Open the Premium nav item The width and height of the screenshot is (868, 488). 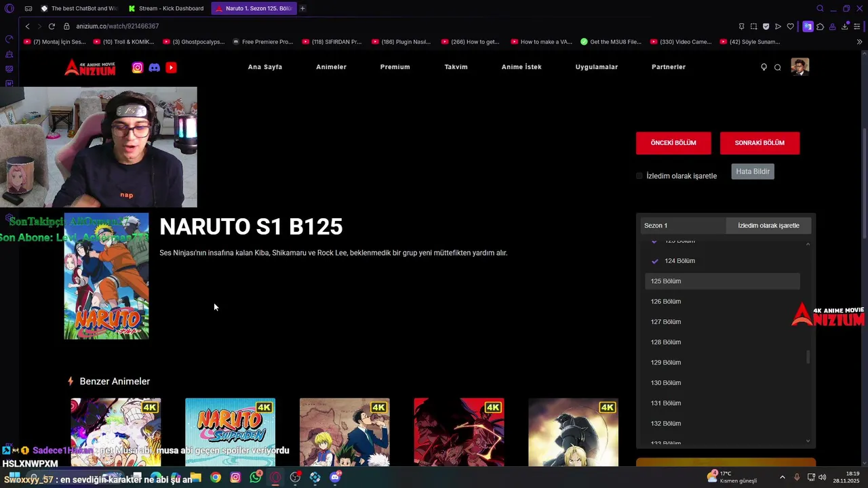coord(395,67)
